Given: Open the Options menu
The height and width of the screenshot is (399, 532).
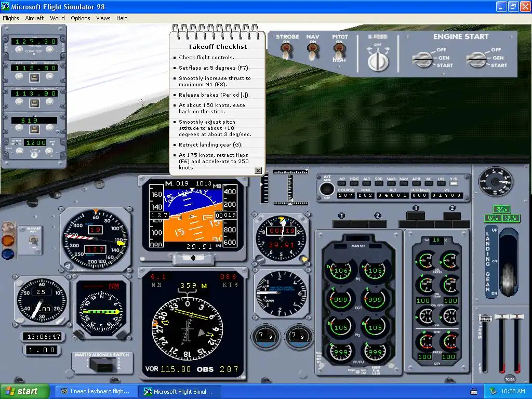Looking at the screenshot, I should point(81,18).
